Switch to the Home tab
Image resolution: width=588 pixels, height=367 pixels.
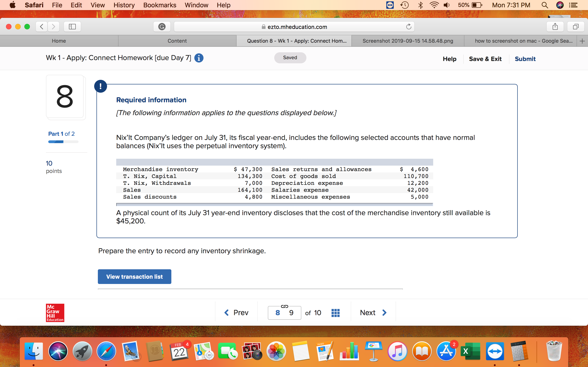click(59, 41)
